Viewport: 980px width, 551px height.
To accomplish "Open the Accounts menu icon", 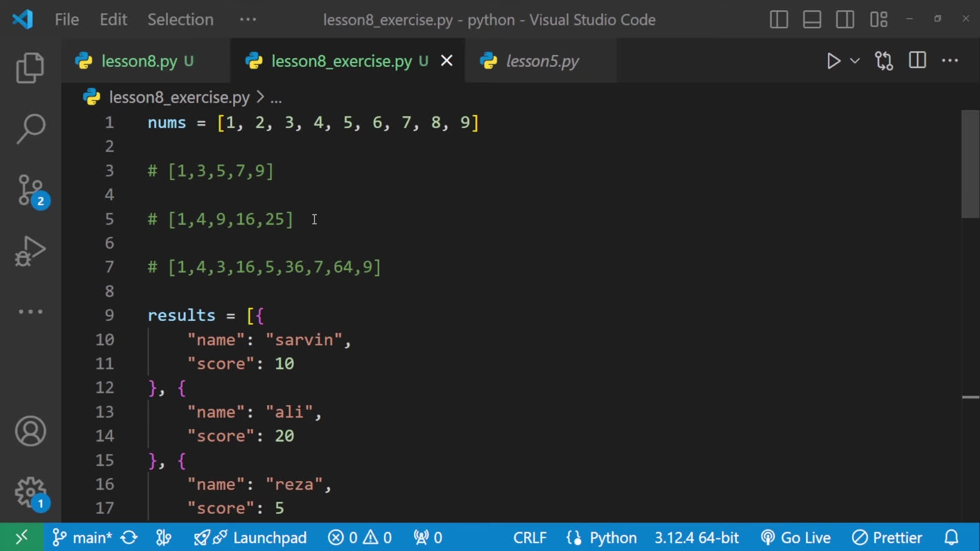I will pyautogui.click(x=31, y=432).
